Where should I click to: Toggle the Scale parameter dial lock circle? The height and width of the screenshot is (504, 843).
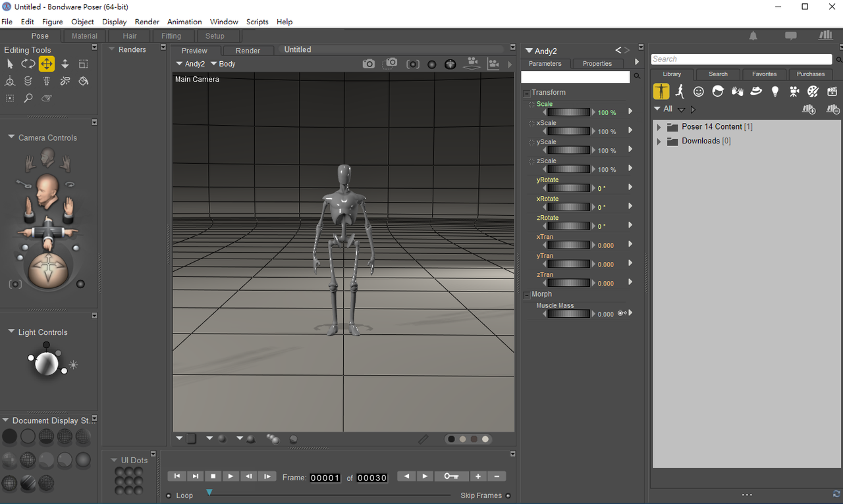click(x=531, y=105)
